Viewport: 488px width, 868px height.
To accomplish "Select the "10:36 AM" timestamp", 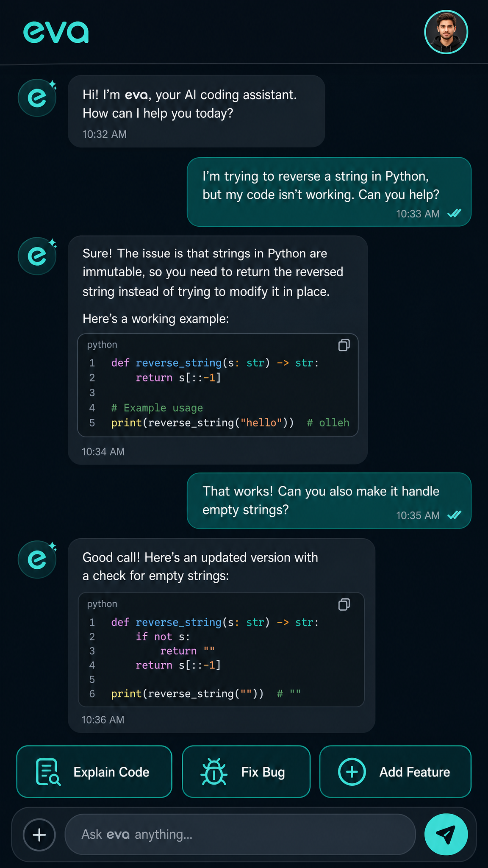I will tap(103, 720).
